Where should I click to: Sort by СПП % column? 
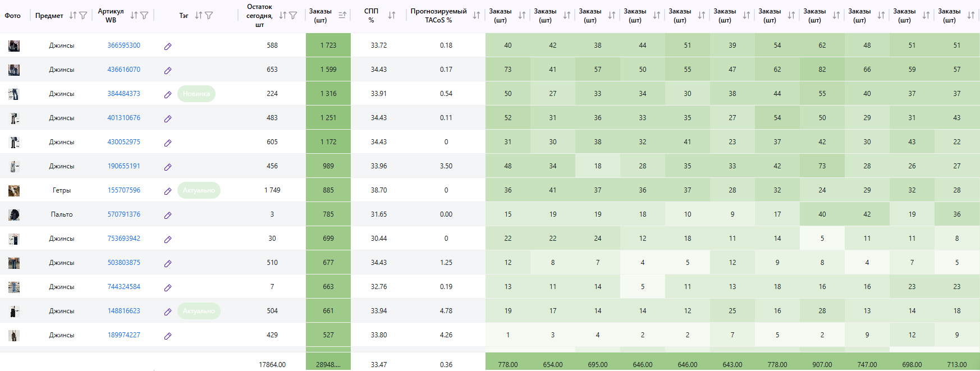[392, 16]
